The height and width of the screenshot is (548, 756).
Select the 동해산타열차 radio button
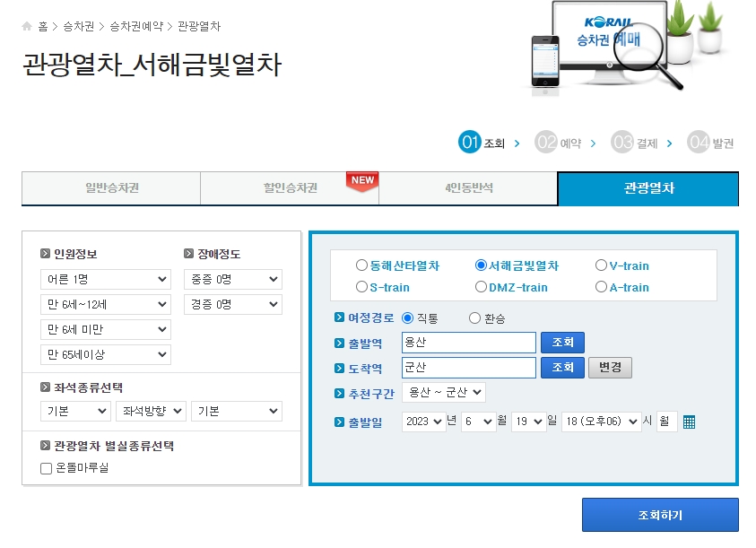coord(362,265)
